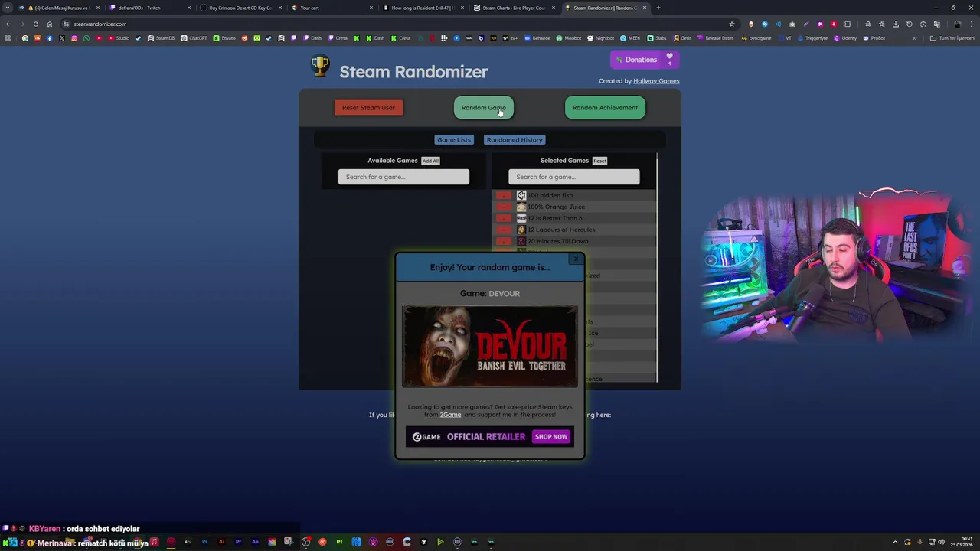The width and height of the screenshot is (980, 551).
Task: Bookmark this page with the star icon
Action: point(732,24)
